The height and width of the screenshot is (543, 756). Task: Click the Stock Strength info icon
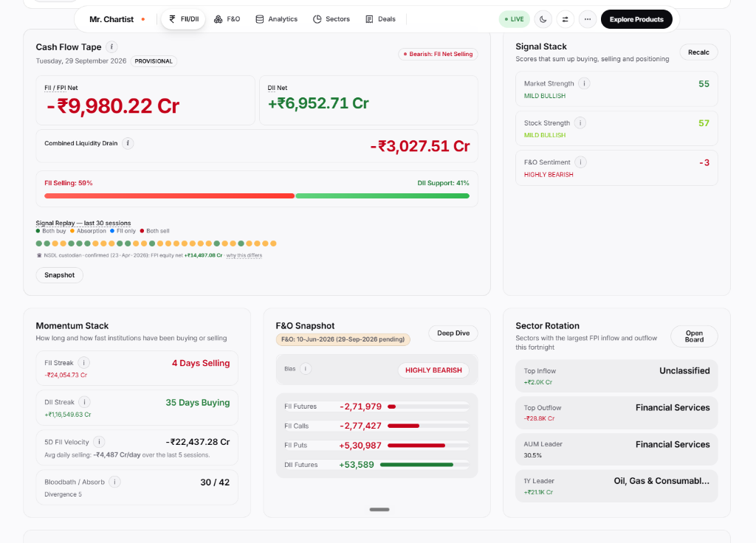click(580, 123)
